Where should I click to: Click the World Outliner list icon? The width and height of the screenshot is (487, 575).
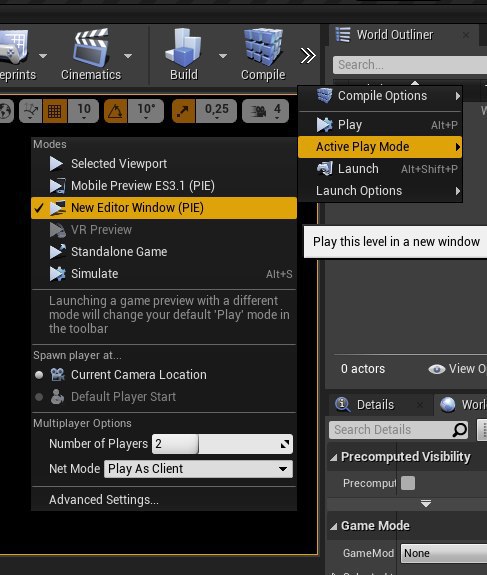coord(343,35)
